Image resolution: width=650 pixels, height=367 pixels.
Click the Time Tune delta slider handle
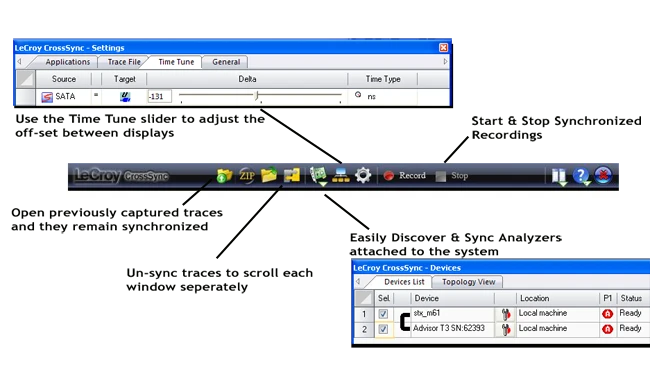click(x=257, y=96)
